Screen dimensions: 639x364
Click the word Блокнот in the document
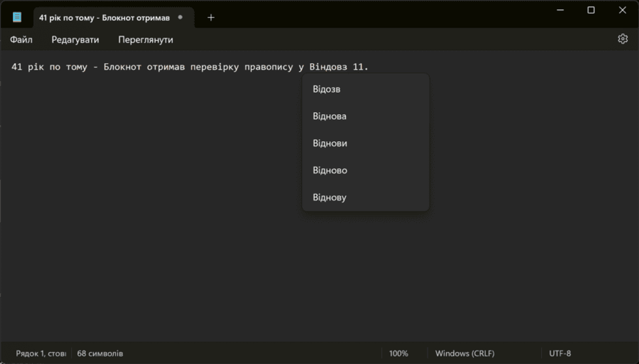pos(122,67)
